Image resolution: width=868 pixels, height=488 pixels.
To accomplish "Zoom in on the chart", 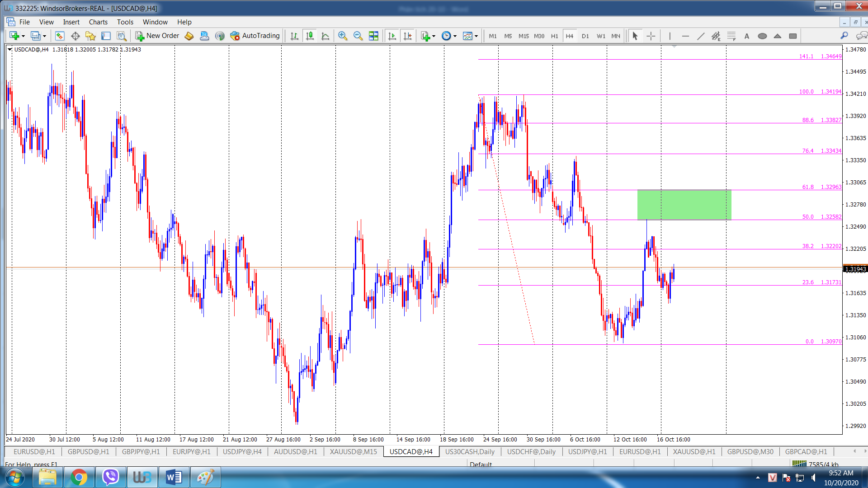I will (343, 36).
